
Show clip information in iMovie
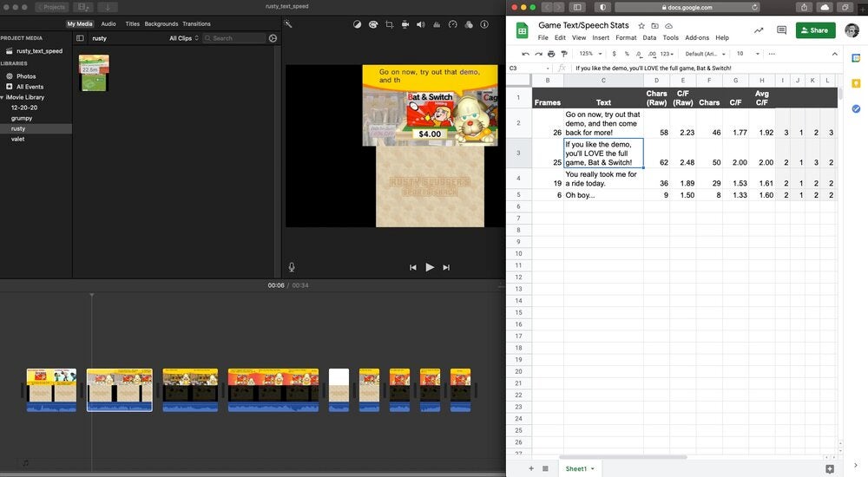pyautogui.click(x=484, y=24)
